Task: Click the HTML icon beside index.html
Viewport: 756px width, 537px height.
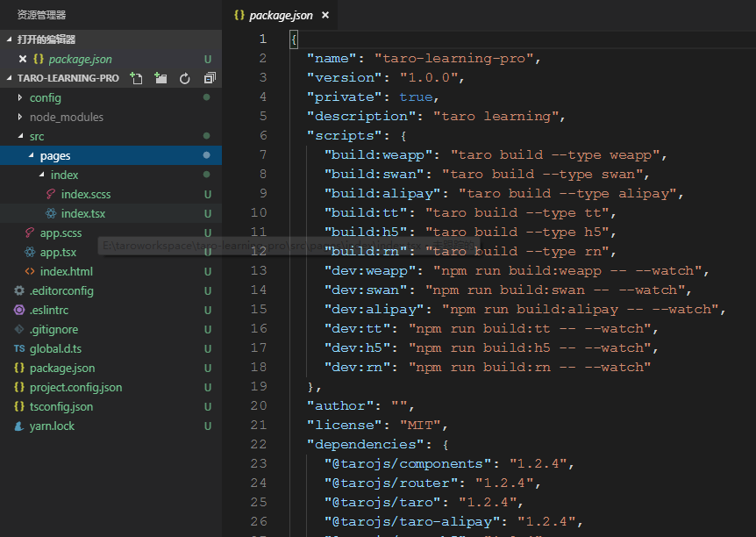Action: 30,271
